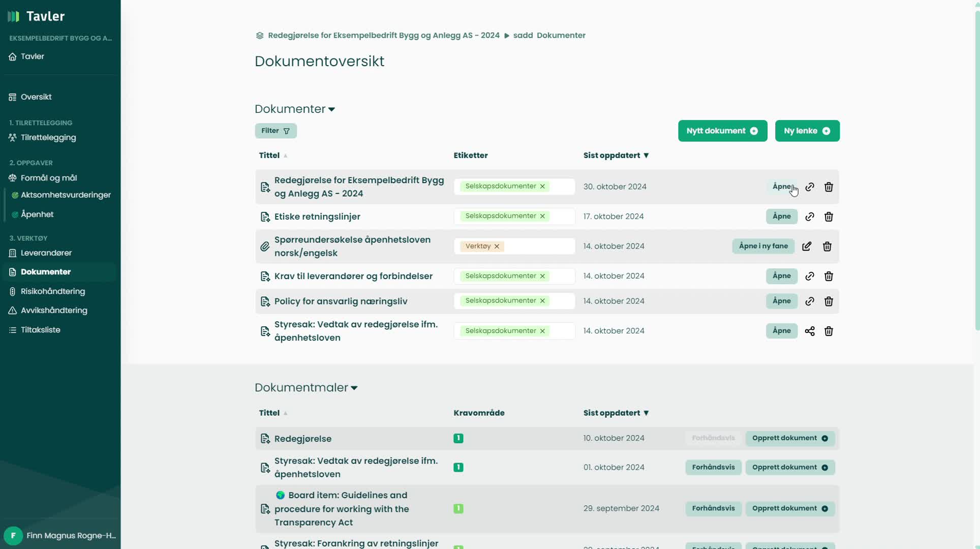Screen dimensions: 980x549
Task: Click share icon for Styresak document row
Action: coord(810,331)
